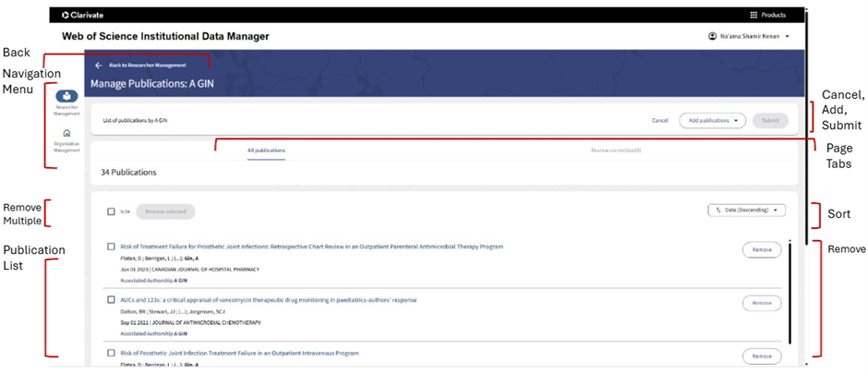Open Researcher Management sidebar icon
868x374 pixels.
coord(66,96)
